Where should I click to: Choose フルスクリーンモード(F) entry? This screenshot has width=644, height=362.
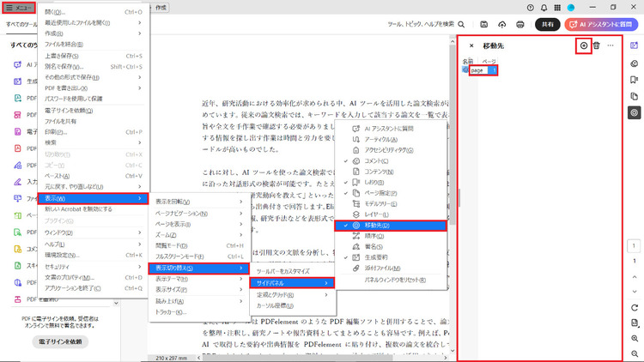[x=199, y=256]
